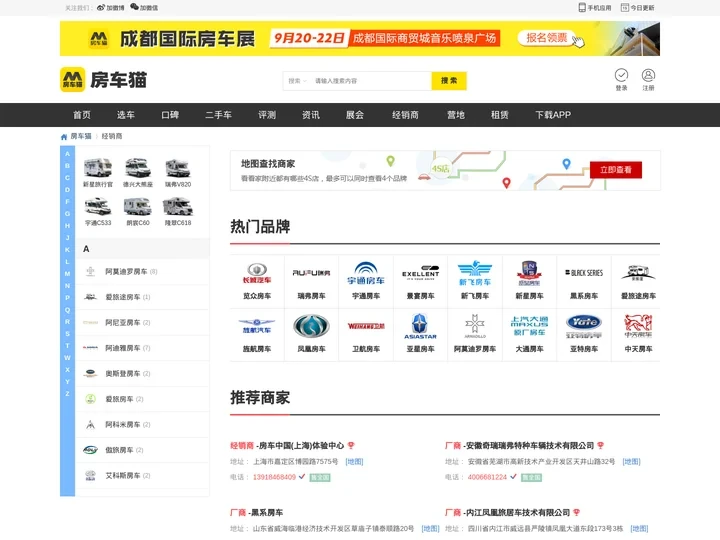This screenshot has height=540, width=720.
Task: Open the 营地 nav item
Action: point(456,115)
